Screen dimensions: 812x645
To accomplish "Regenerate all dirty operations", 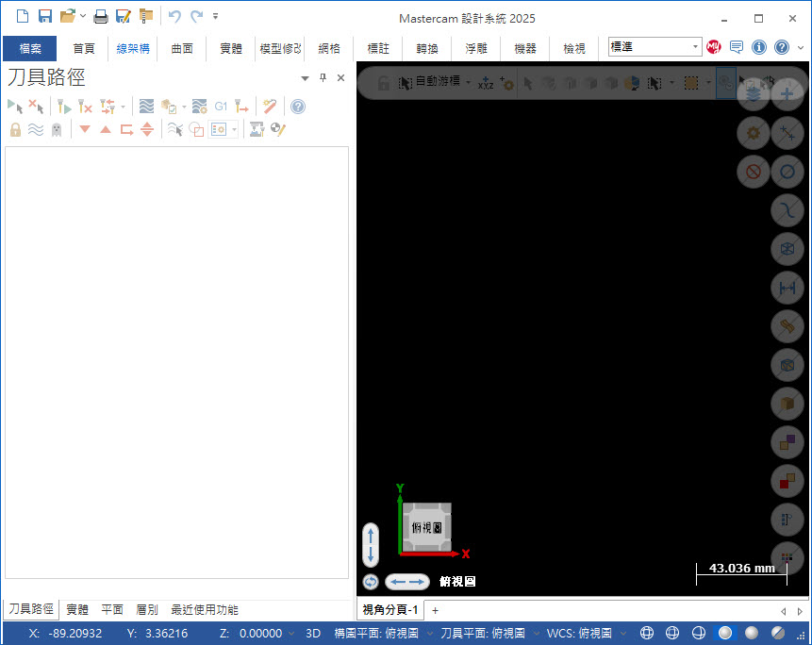I will coord(85,107).
